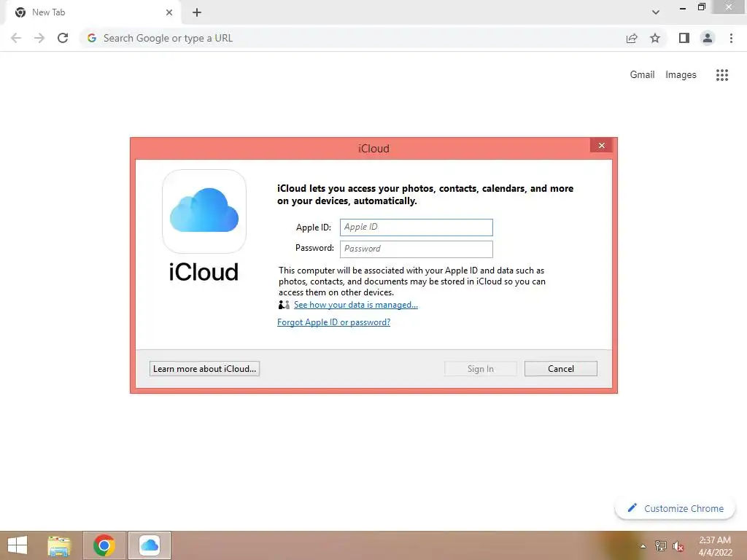Open Chrome side panel icon
This screenshot has height=560, width=747.
(x=684, y=38)
